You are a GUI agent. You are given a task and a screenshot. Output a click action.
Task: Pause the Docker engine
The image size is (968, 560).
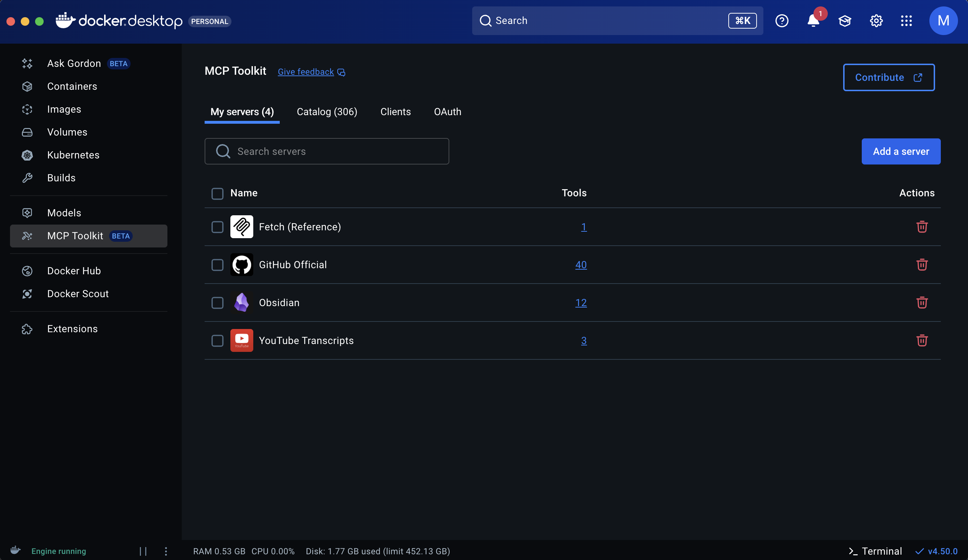[143, 551]
